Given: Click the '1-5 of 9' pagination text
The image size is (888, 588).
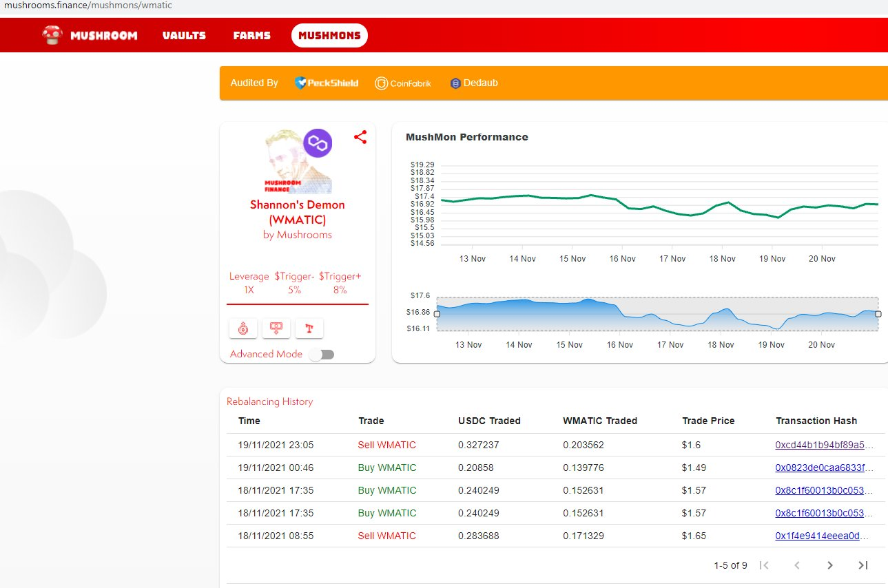Looking at the screenshot, I should [x=730, y=565].
